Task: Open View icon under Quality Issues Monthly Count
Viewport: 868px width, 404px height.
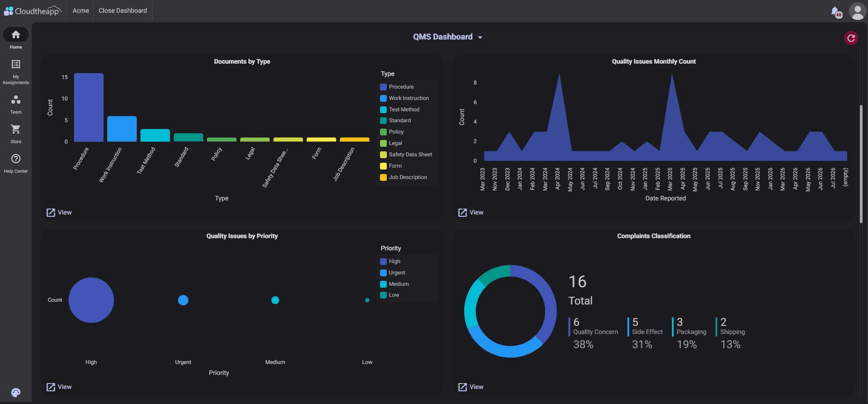Action: tap(463, 212)
